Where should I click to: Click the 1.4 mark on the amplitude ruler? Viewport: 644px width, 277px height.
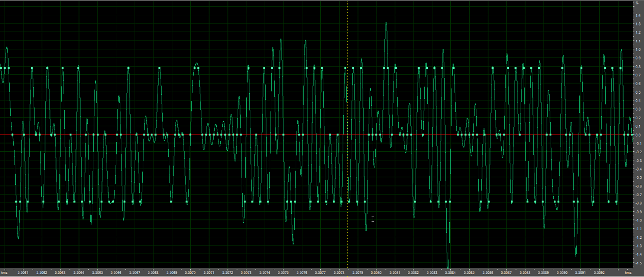coord(637,16)
